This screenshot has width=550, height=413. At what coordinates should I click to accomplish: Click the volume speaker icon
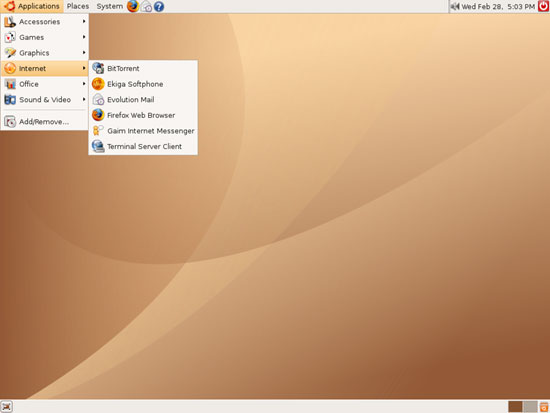(455, 6)
